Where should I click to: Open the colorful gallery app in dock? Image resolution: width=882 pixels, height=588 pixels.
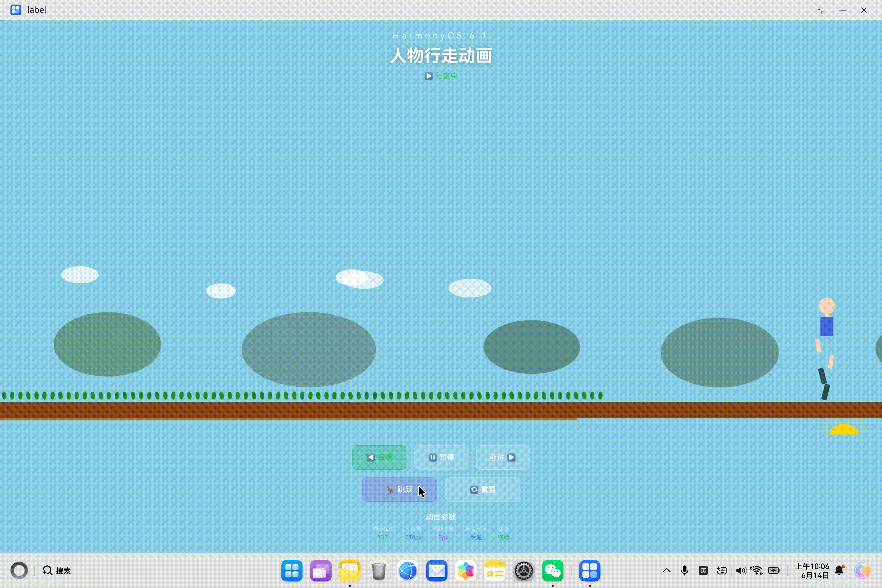click(x=466, y=571)
